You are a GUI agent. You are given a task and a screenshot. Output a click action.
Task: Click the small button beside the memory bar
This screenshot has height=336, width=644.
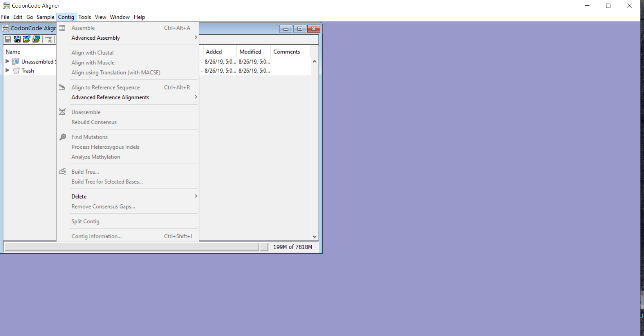pos(264,247)
